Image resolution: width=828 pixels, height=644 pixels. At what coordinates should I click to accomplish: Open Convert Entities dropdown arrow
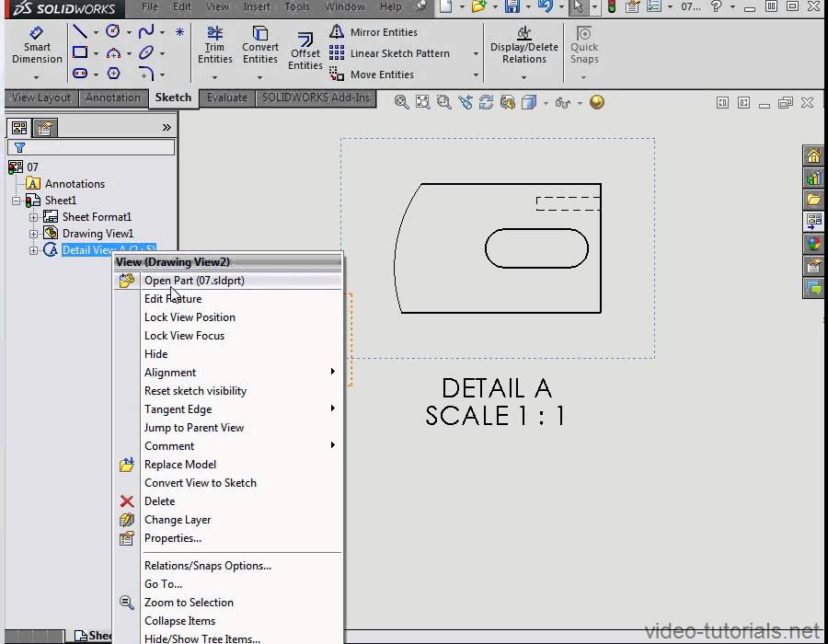click(x=259, y=77)
